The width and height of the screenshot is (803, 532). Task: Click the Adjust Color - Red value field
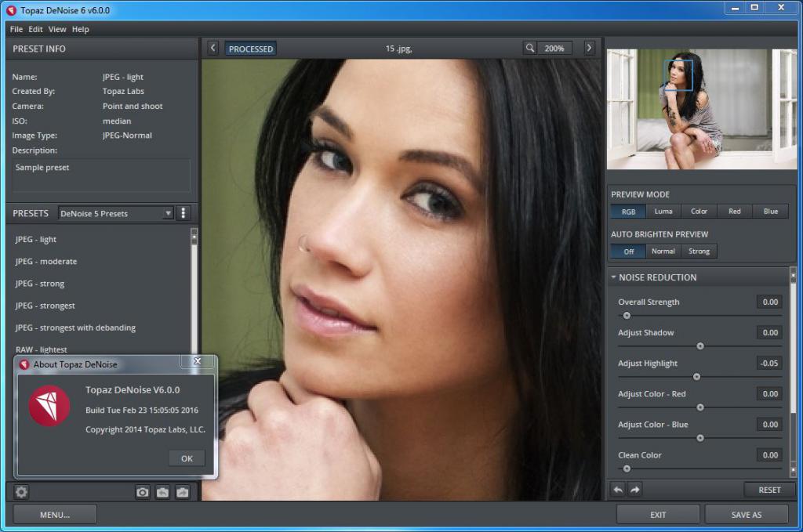[769, 394]
